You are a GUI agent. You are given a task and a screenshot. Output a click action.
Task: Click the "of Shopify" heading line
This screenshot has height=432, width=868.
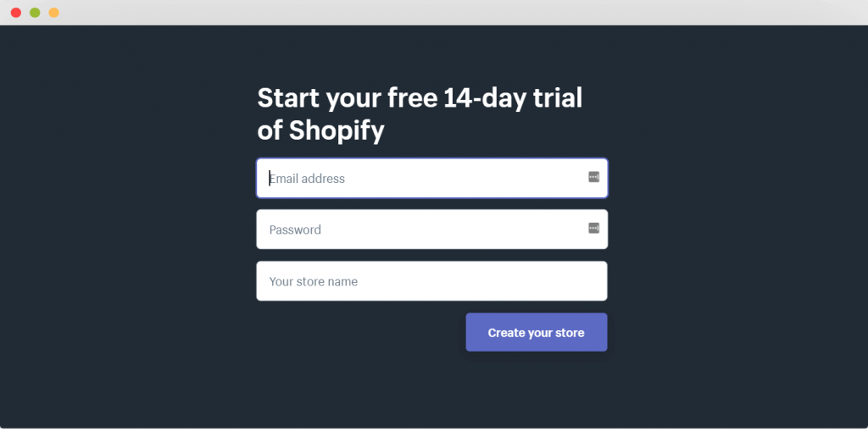(320, 131)
